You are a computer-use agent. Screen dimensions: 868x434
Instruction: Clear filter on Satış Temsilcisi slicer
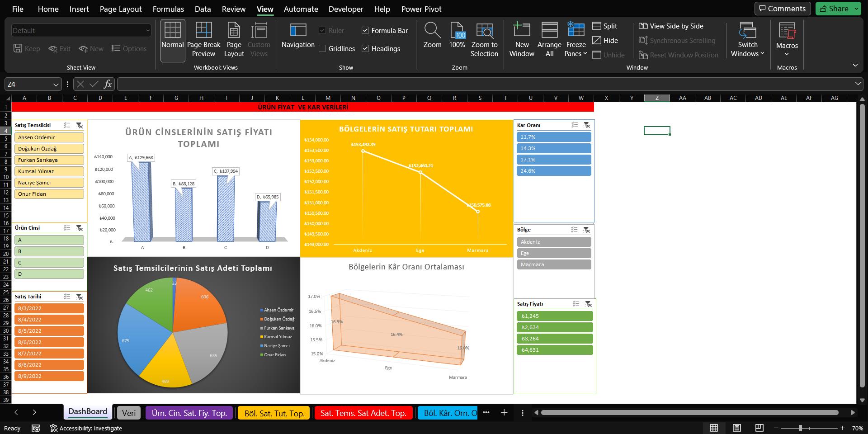[x=80, y=125]
